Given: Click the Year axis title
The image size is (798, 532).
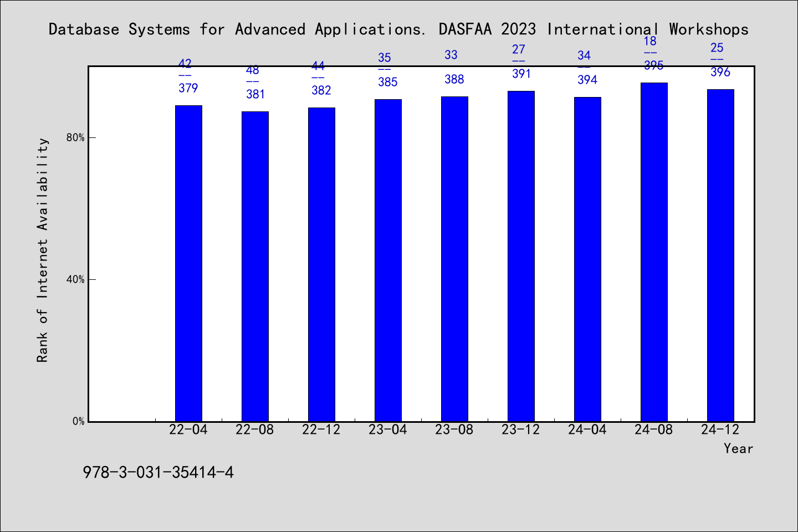Looking at the screenshot, I should point(738,448).
